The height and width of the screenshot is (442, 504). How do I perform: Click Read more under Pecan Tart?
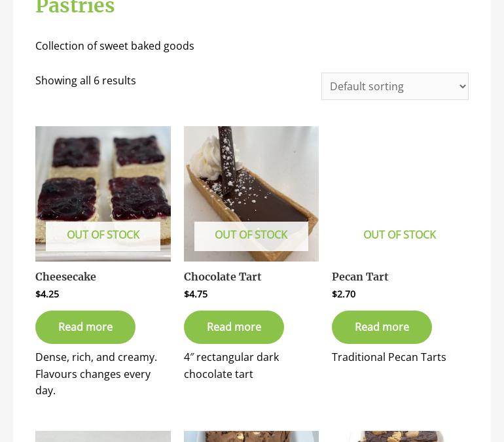[382, 327]
